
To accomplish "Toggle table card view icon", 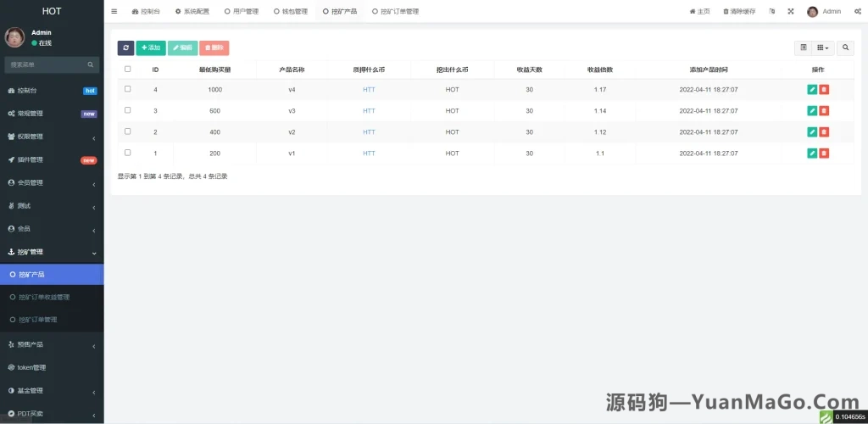I will click(x=804, y=48).
